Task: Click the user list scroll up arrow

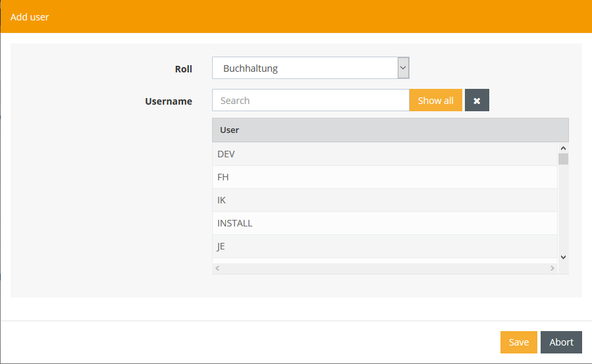Action: coord(563,148)
